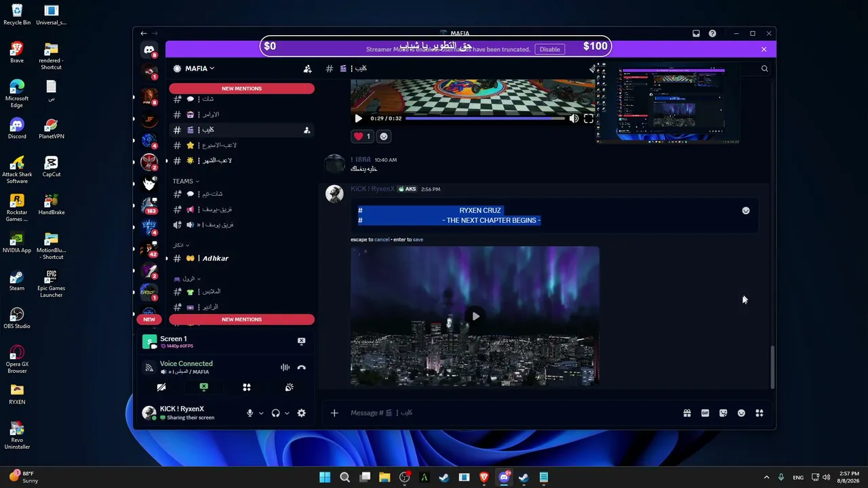The image size is (868, 488).
Task: Open OBS Studio desktop shortcut
Action: pos(17,318)
